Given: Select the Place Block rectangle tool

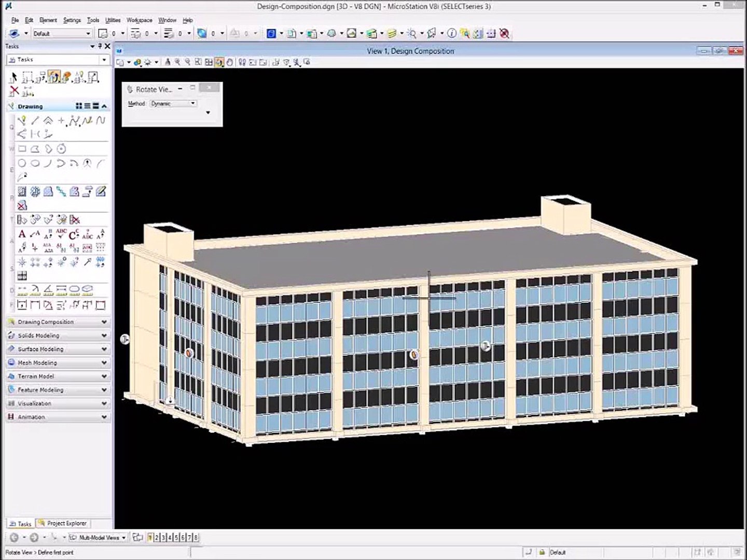Looking at the screenshot, I should coord(22,149).
